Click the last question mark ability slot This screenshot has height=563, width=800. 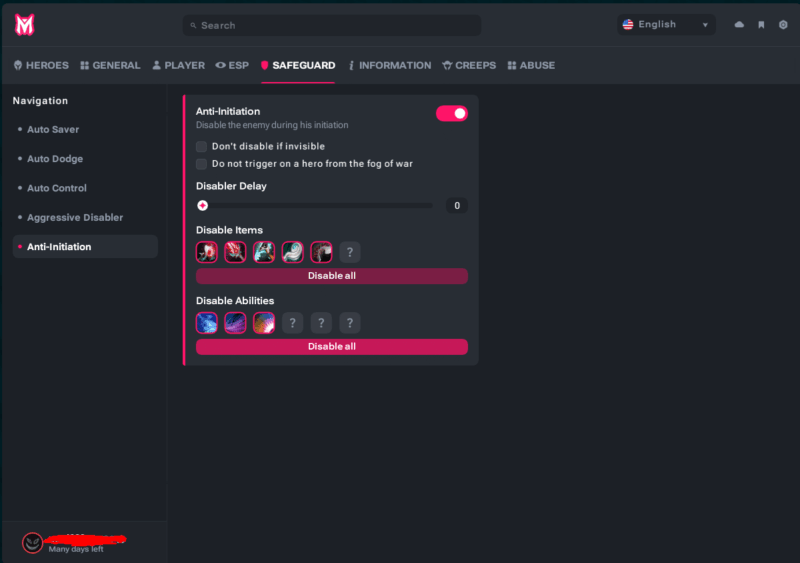pos(350,323)
